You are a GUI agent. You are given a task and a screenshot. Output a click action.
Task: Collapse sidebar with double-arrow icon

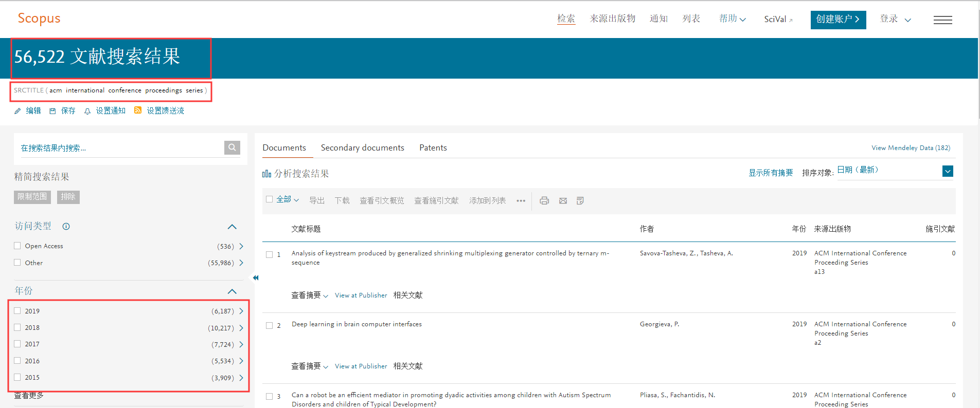[255, 278]
